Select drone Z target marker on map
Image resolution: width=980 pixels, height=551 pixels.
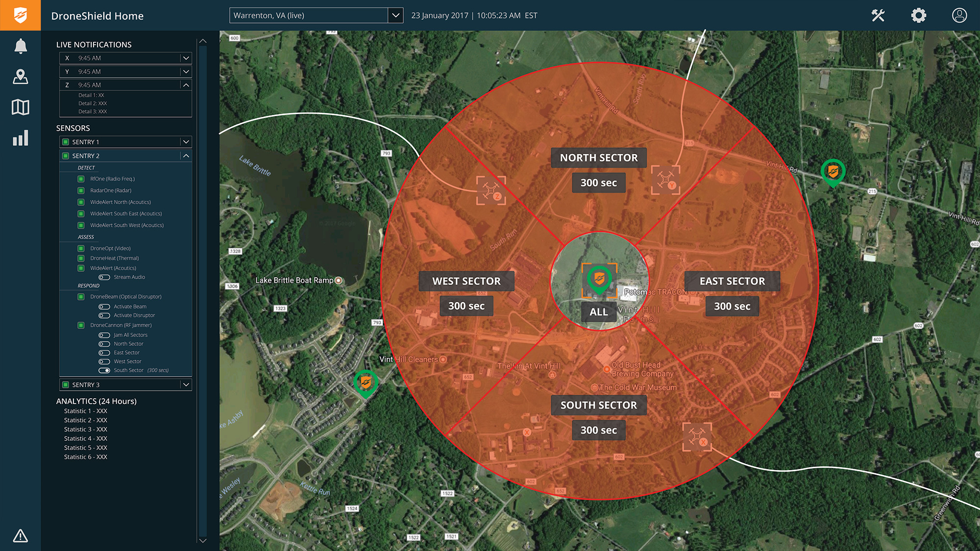pos(491,190)
